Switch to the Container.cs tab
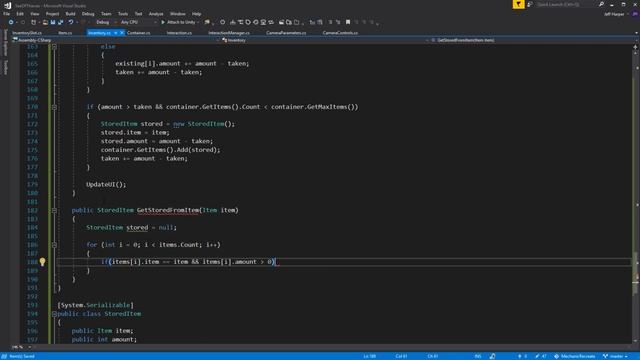Screen dimensions: 640x360 [x=138, y=33]
